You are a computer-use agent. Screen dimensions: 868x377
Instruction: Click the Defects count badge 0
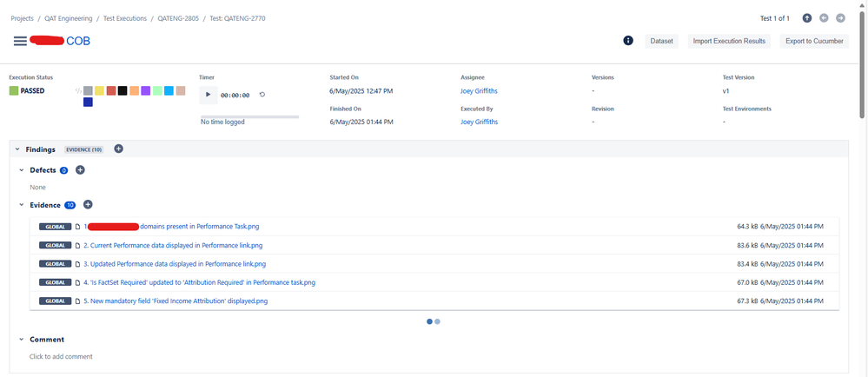(x=63, y=170)
